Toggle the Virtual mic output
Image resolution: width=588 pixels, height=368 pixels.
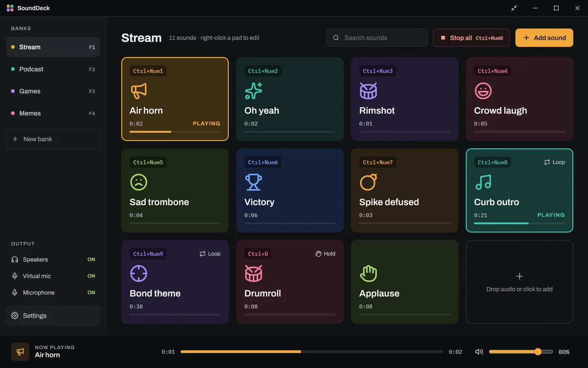(91, 276)
